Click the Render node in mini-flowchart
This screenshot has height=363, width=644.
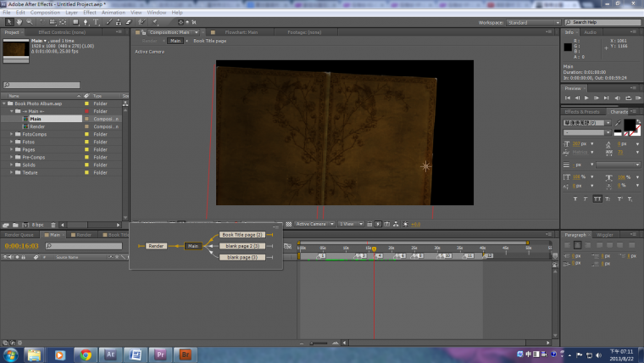[156, 245]
